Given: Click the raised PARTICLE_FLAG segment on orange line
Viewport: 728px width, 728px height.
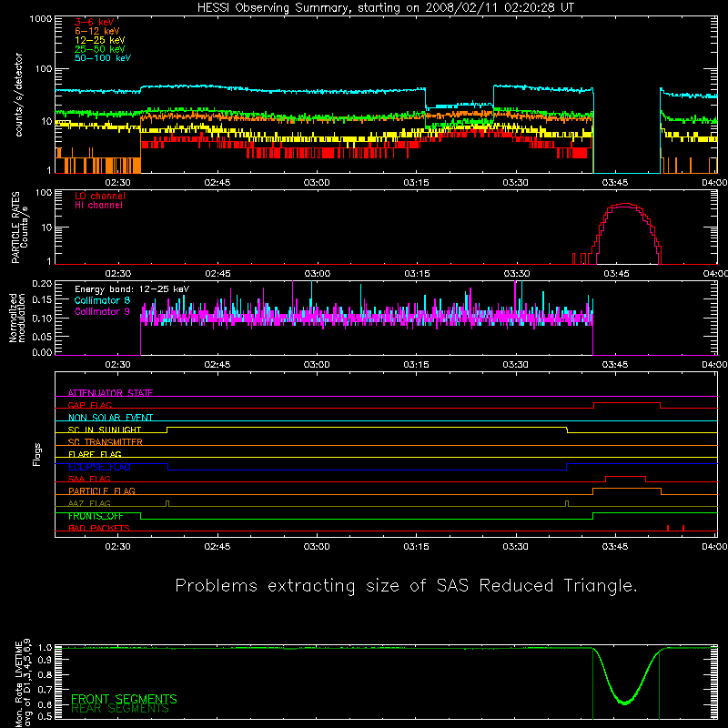Looking at the screenshot, I should tap(627, 489).
